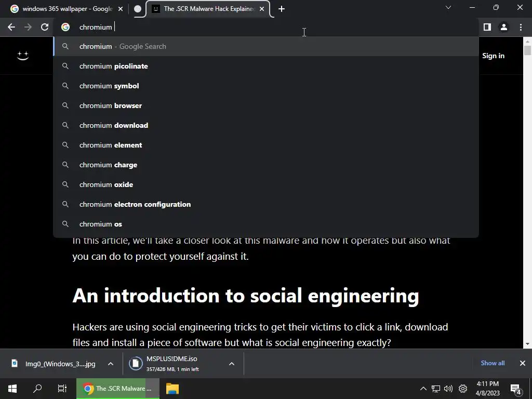This screenshot has width=532, height=399.
Task: Open the tab search chevron
Action: pos(448,7)
